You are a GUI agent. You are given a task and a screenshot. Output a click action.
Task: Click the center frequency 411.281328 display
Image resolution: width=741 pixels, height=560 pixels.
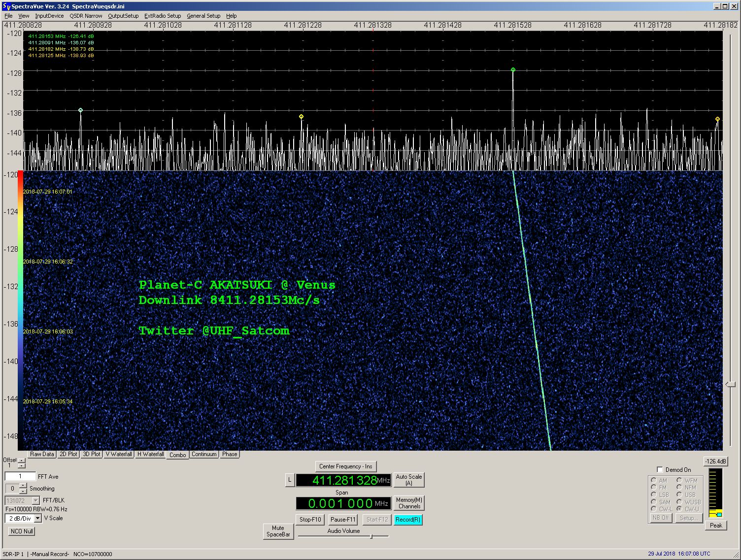(343, 480)
